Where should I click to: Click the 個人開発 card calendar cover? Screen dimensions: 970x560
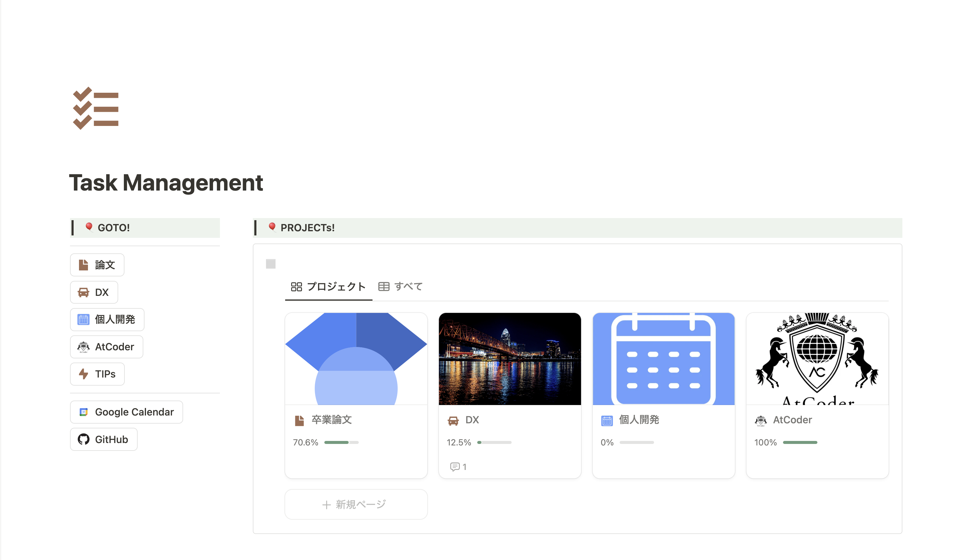click(663, 358)
